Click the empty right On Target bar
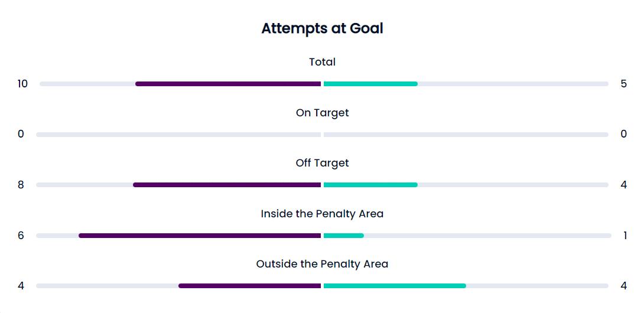644x313 pixels. [x=466, y=135]
